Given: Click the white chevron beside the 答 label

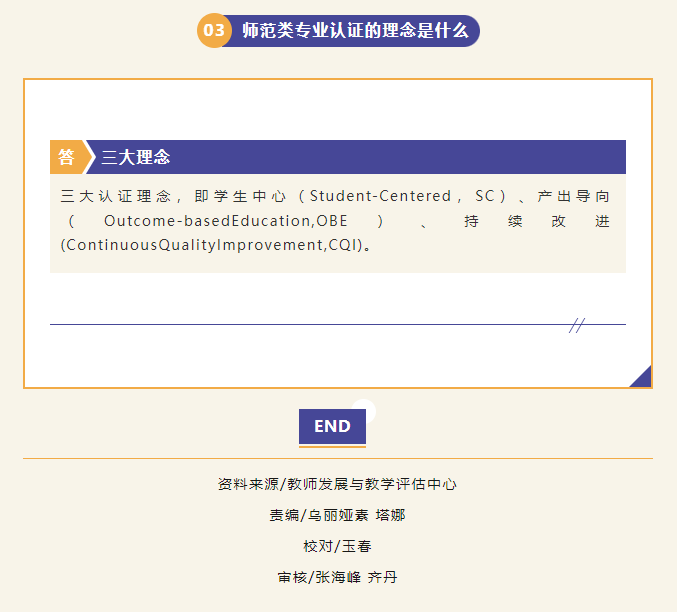Looking at the screenshot, I should pyautogui.click(x=90, y=157).
